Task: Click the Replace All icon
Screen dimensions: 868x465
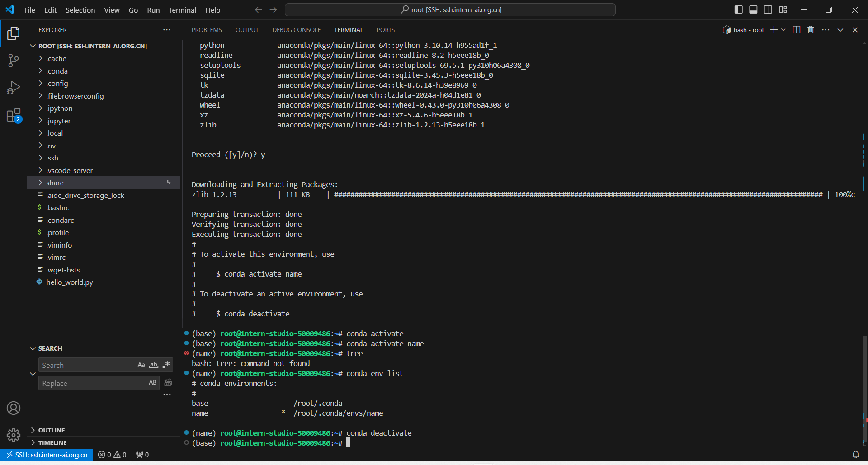Action: click(168, 383)
